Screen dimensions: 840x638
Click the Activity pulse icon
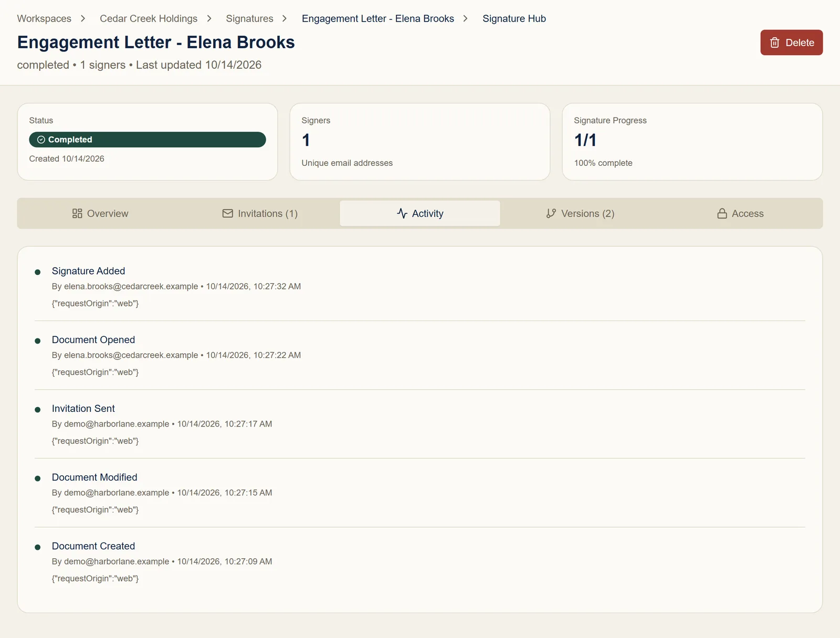click(x=402, y=214)
